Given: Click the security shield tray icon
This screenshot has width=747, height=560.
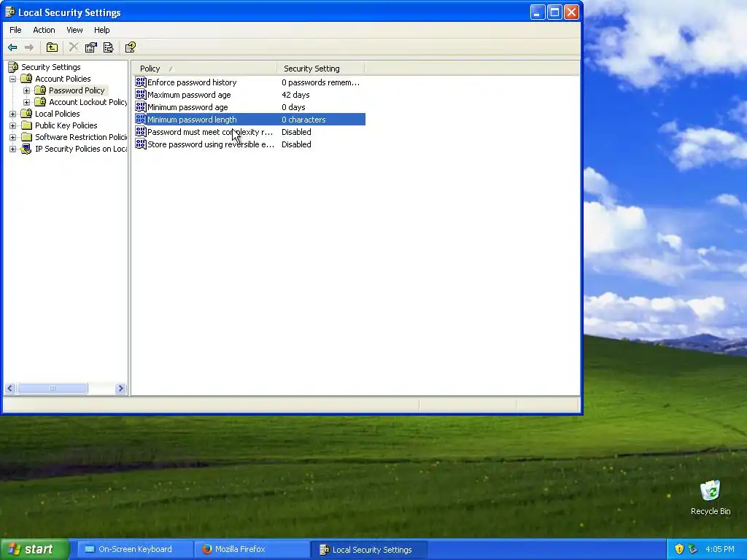Looking at the screenshot, I should click(x=679, y=549).
